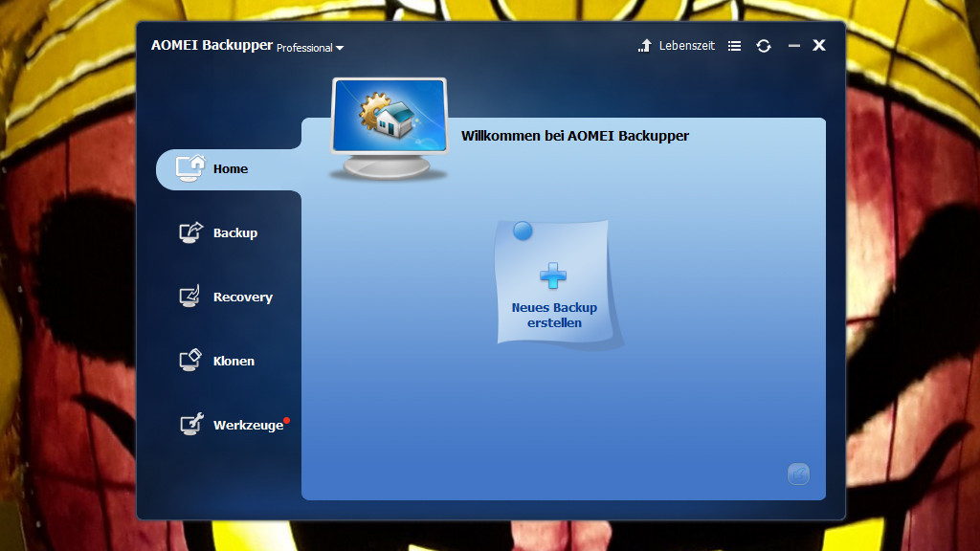The width and height of the screenshot is (980, 551).
Task: Click the refresh icon in title bar
Action: [x=763, y=46]
